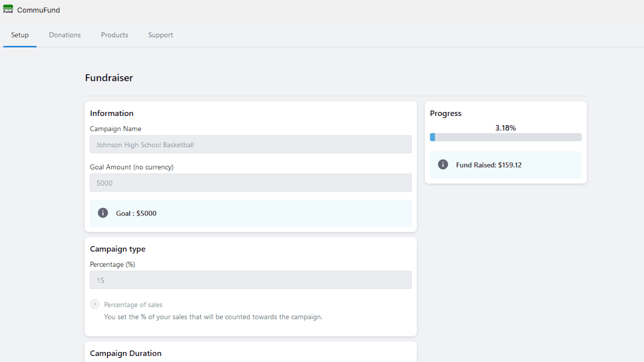Click the Fund Raised: $159.12 text
Viewport: 644px width, 362px height.
[x=489, y=165]
